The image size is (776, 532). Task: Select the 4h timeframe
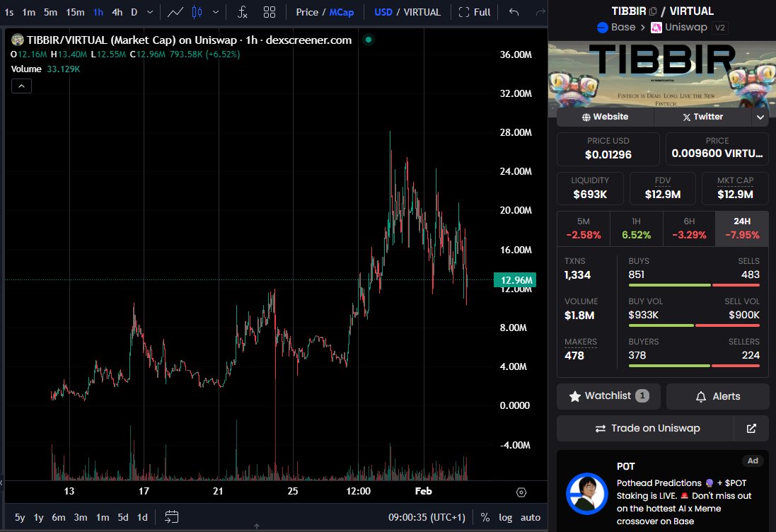click(x=117, y=12)
